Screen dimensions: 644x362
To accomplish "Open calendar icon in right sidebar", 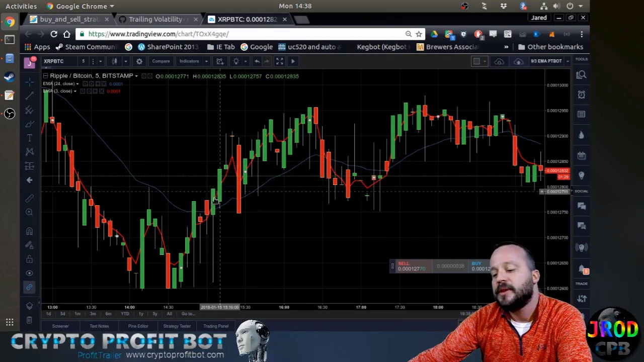I will pyautogui.click(x=582, y=155).
